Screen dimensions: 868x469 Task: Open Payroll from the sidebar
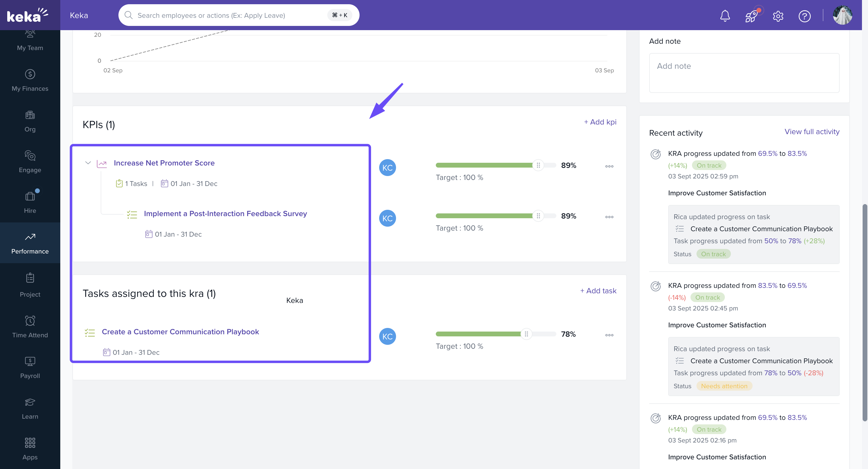click(30, 368)
